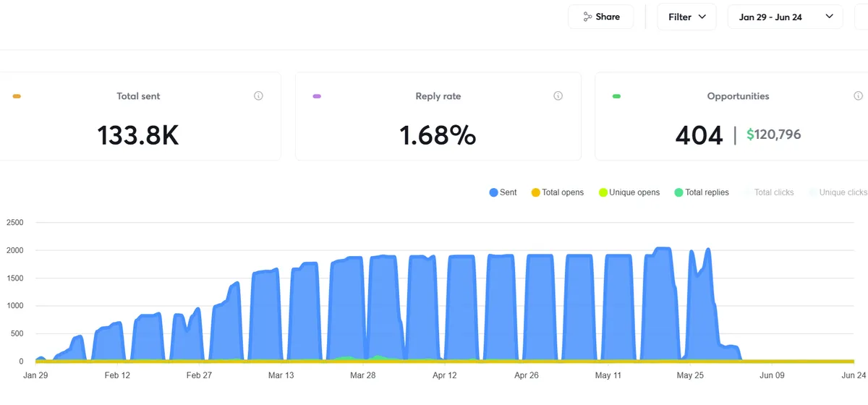
Task: Click the May 25 x-axis label
Action: 689,375
